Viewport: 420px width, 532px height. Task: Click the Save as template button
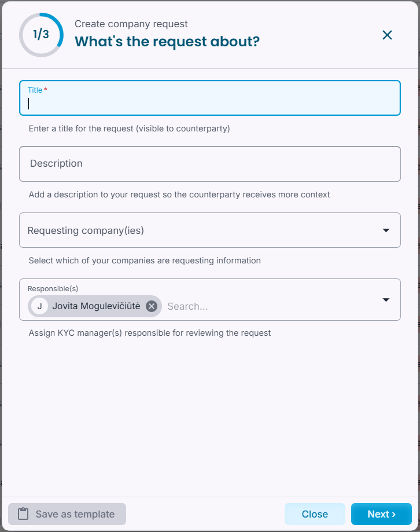point(67,513)
